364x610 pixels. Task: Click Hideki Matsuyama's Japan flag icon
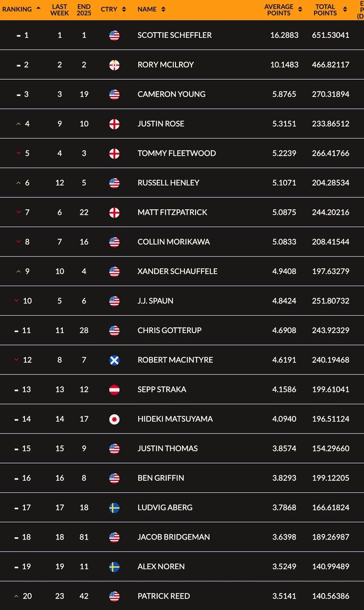[x=114, y=419]
